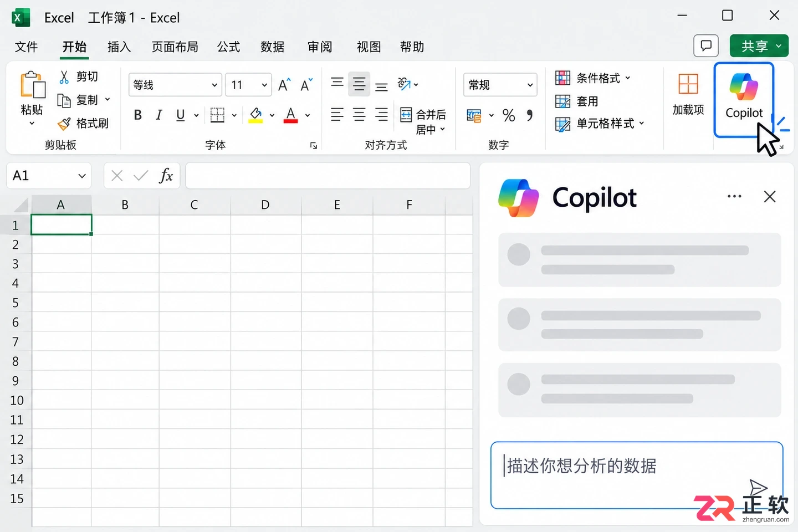Toggle middle vertical alignment
Image resolution: width=798 pixels, height=532 pixels.
359,84
